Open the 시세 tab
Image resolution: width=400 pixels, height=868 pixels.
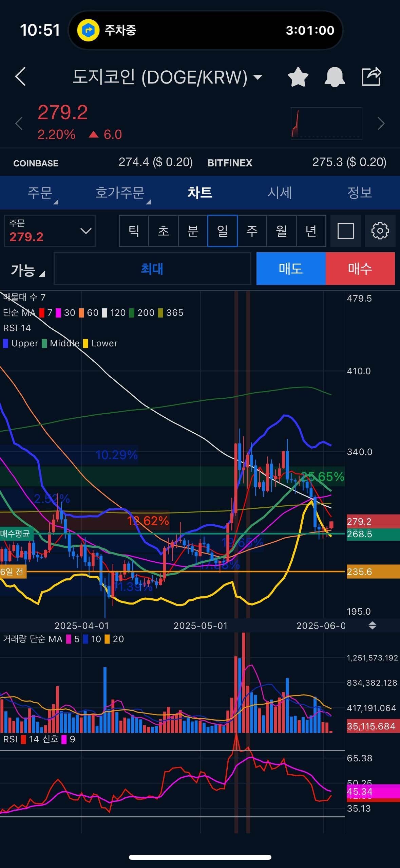coord(280,193)
